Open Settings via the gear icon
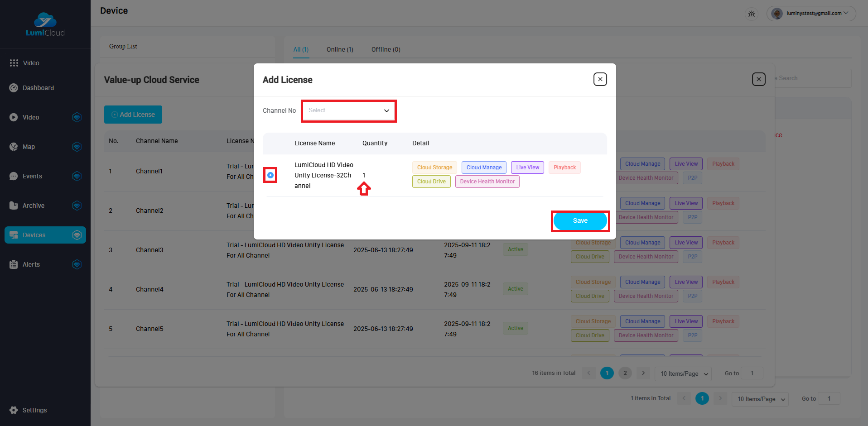Viewport: 868px width, 426px height. pyautogui.click(x=14, y=410)
